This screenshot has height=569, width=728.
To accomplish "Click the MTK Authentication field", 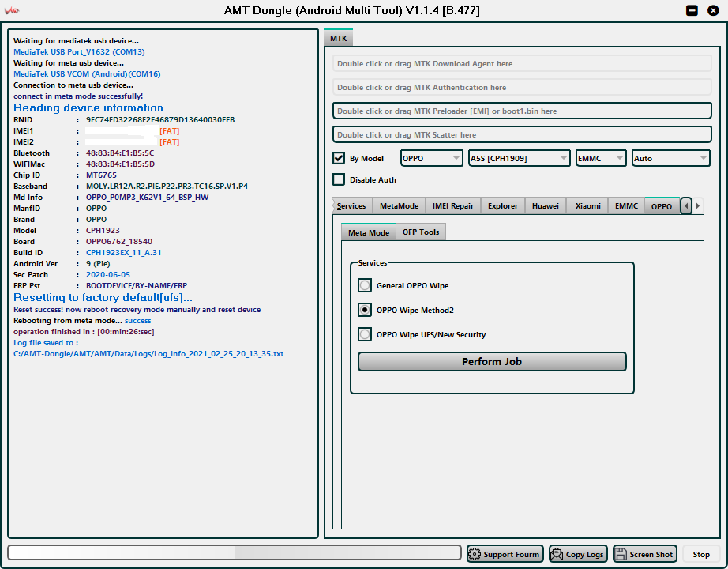I will pos(522,88).
